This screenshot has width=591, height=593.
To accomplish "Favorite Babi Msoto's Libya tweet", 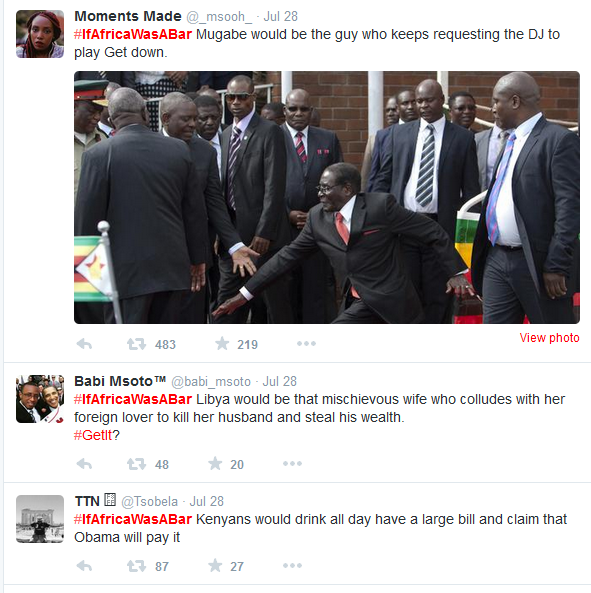I will [x=215, y=463].
